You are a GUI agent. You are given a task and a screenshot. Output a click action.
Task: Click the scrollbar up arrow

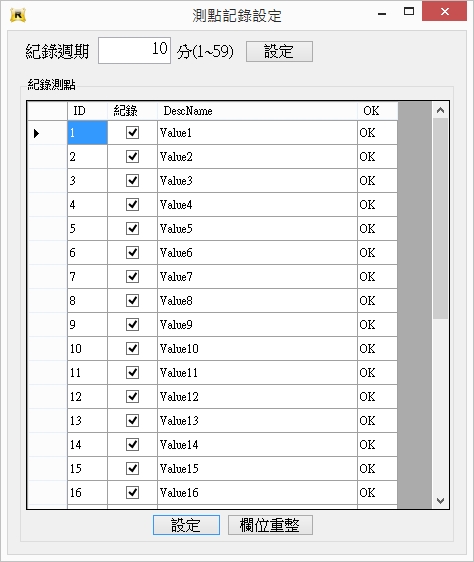click(x=441, y=110)
